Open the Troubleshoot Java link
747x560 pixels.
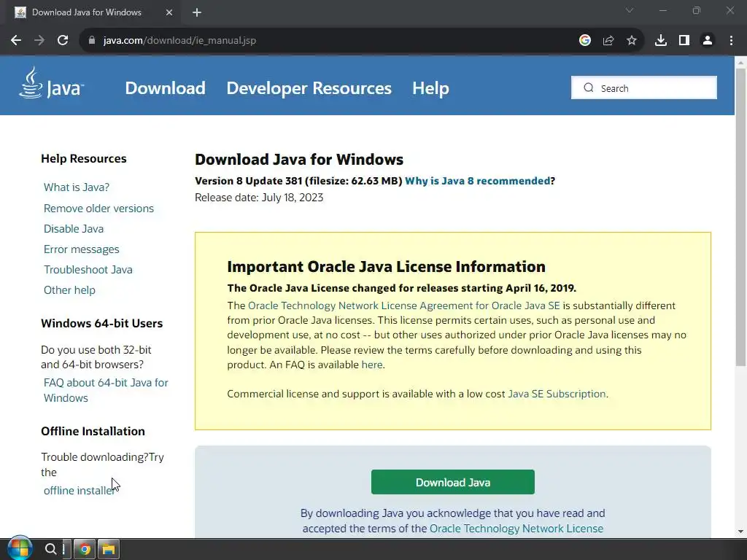point(88,270)
